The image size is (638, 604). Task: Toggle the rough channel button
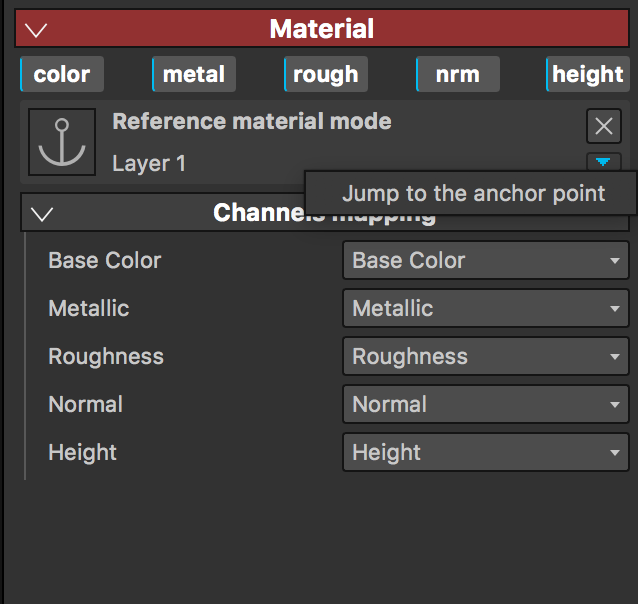pyautogui.click(x=325, y=74)
